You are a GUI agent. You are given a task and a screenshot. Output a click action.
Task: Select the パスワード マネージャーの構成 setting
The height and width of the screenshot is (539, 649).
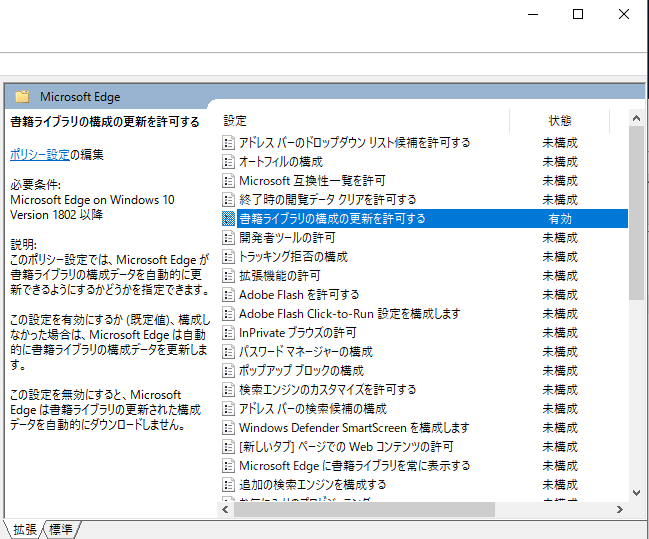306,352
